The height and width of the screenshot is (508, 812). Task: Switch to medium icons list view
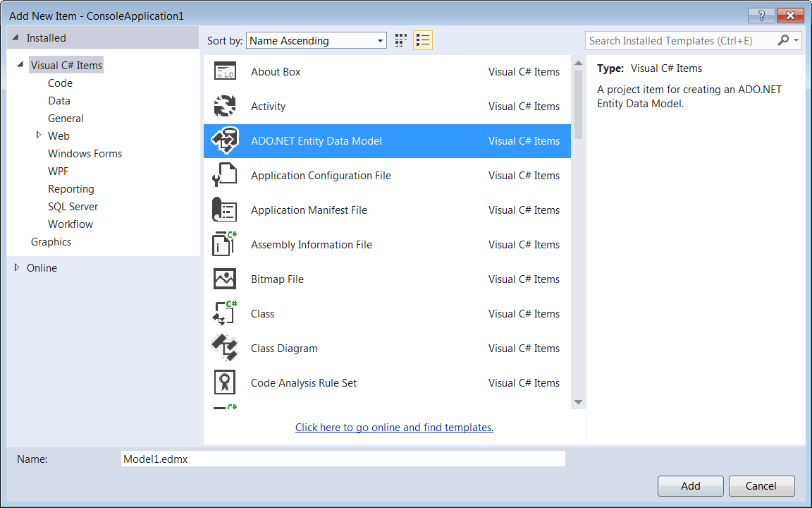click(x=423, y=40)
